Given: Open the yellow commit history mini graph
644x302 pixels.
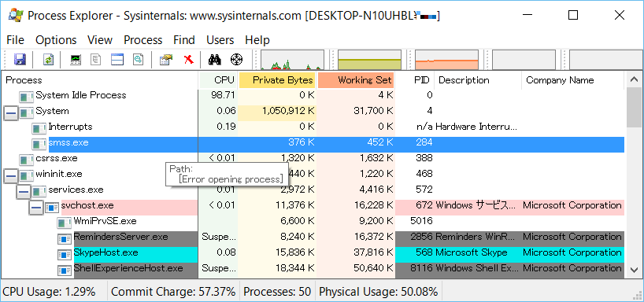Looking at the screenshot, I should click(369, 60).
